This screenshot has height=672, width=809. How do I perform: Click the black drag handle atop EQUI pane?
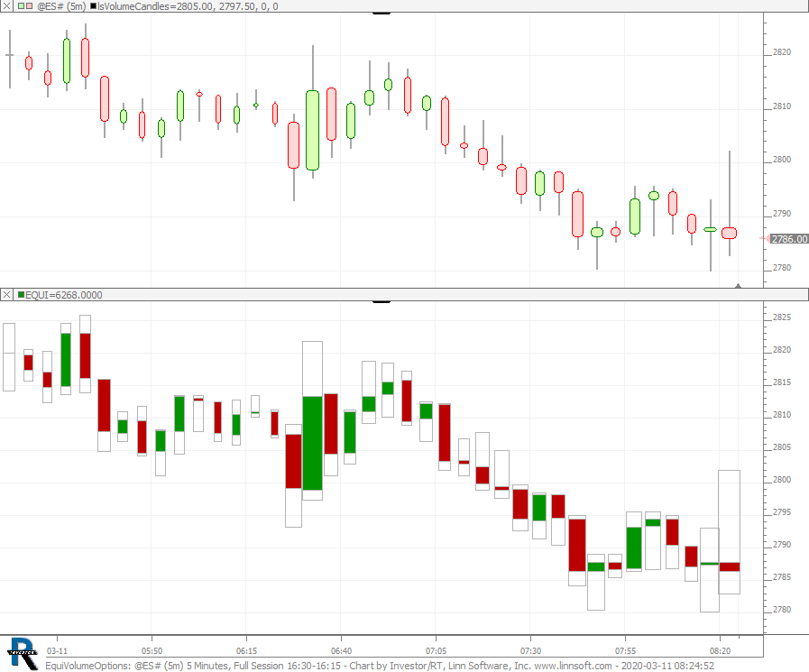pos(382,301)
